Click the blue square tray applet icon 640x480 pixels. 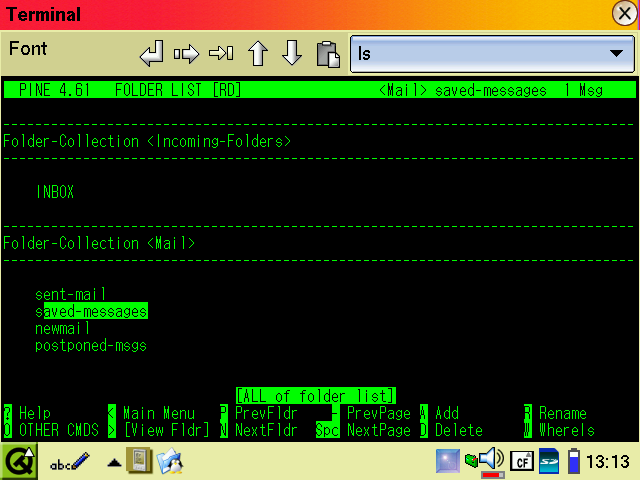(448, 461)
